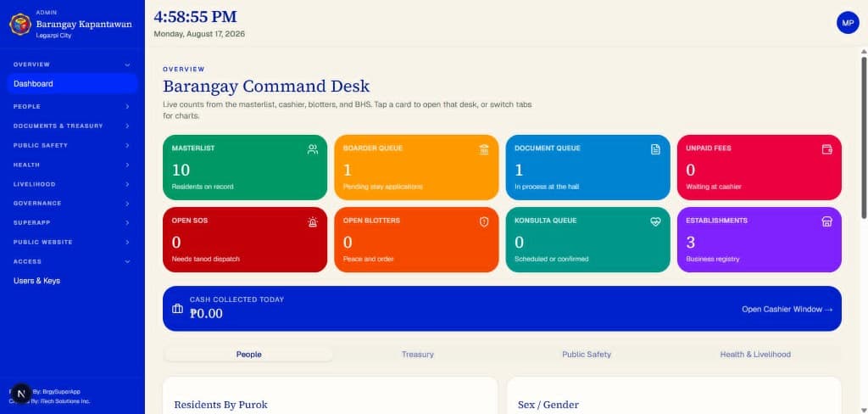868x414 pixels.
Task: Click the residents icon on Masterlist card
Action: coord(313,149)
